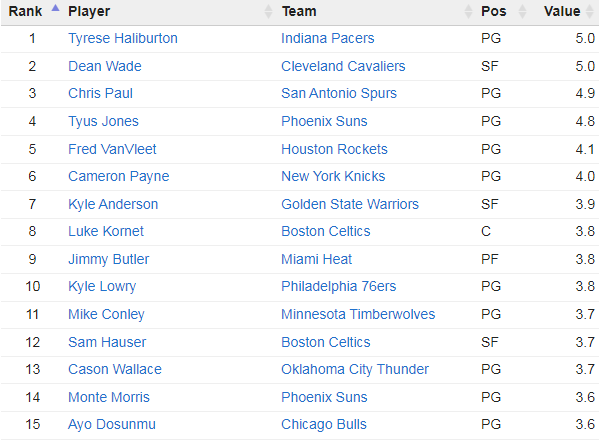View Cason Wallace player page
This screenshot has width=606, height=440.
point(115,369)
